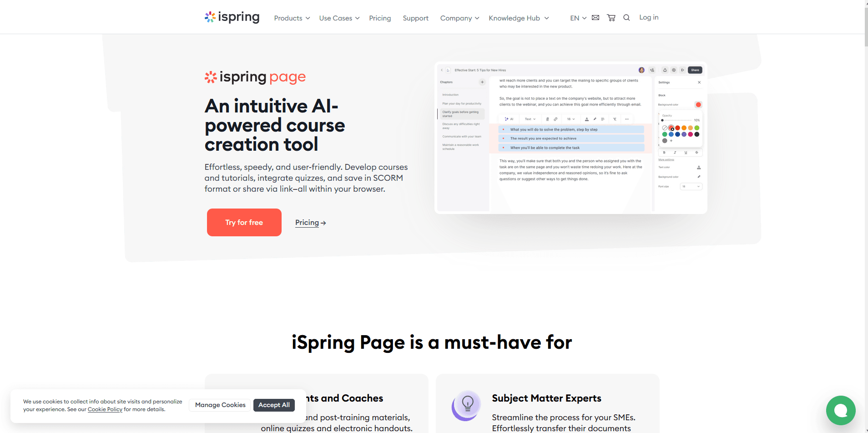Open Support in the top navigation

pos(415,18)
